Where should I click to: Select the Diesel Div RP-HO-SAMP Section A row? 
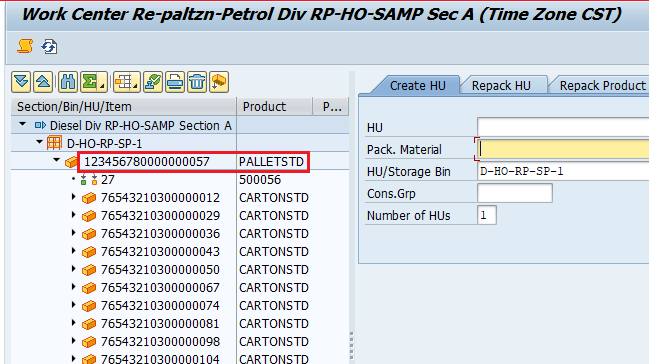pyautogui.click(x=141, y=125)
